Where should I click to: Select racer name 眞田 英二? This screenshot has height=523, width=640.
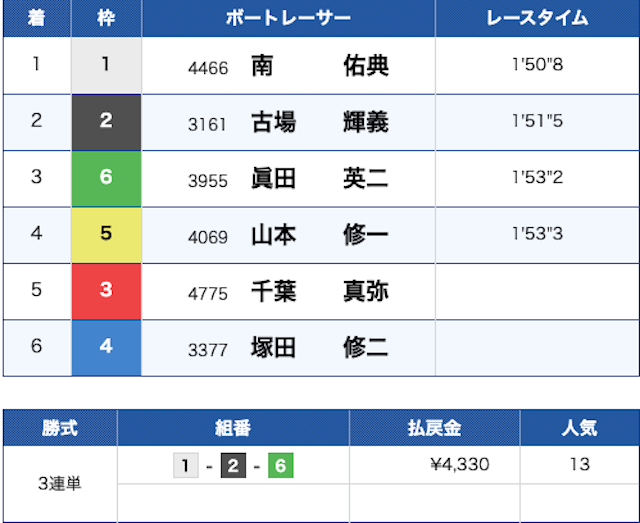319,178
